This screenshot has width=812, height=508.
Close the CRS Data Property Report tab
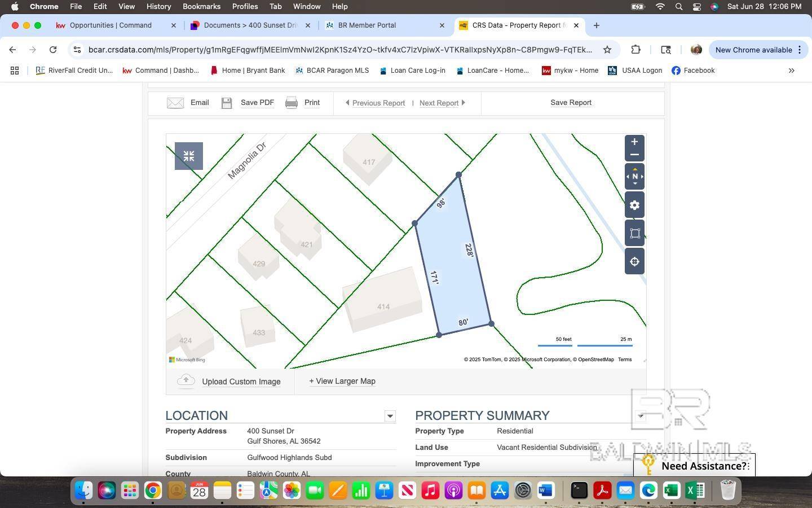click(x=576, y=25)
